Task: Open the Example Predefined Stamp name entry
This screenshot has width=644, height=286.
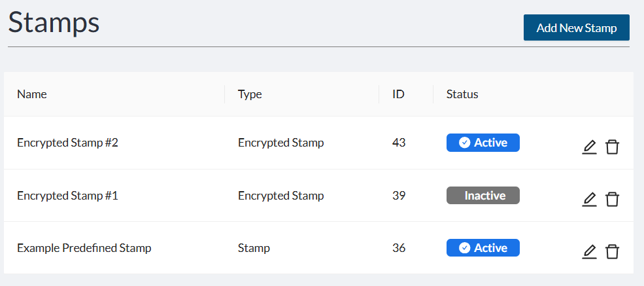Action: pos(84,248)
